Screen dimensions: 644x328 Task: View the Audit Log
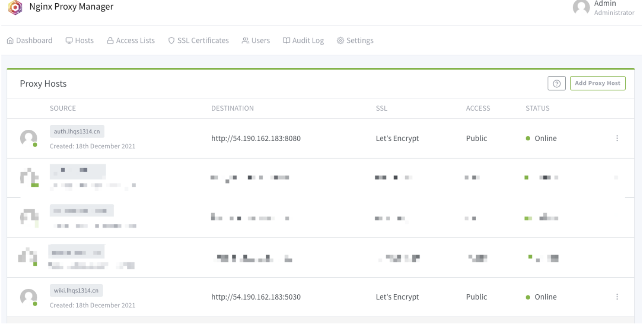303,41
